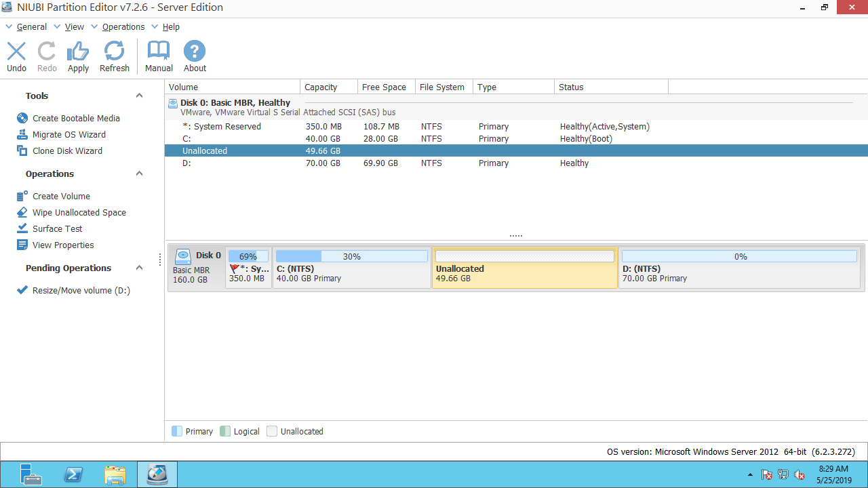Open the Clone Disk Wizard
Screen dimensions: 868x488
click(67, 150)
